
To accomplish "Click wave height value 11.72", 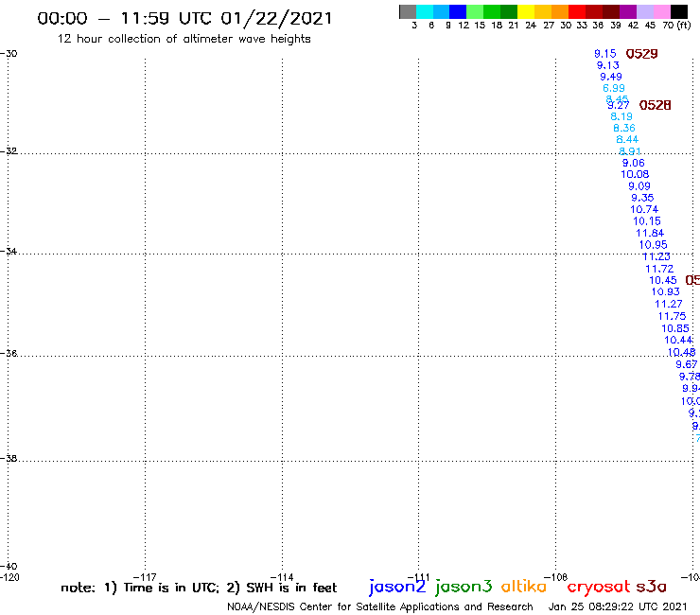I will pyautogui.click(x=659, y=269).
